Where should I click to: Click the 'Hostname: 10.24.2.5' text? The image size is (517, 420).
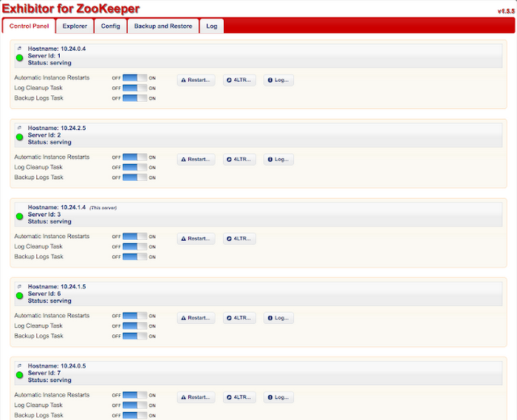[x=57, y=128]
